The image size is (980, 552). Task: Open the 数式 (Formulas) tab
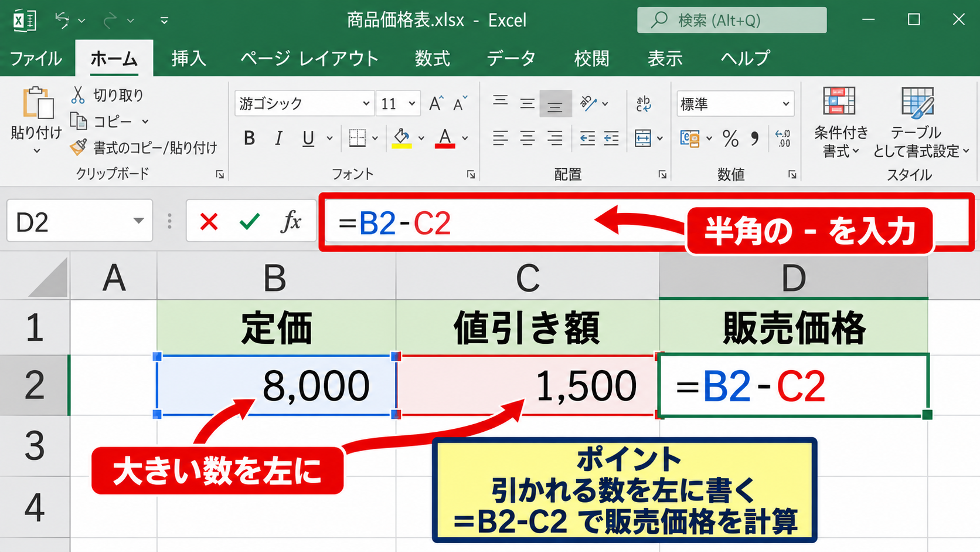433,58
